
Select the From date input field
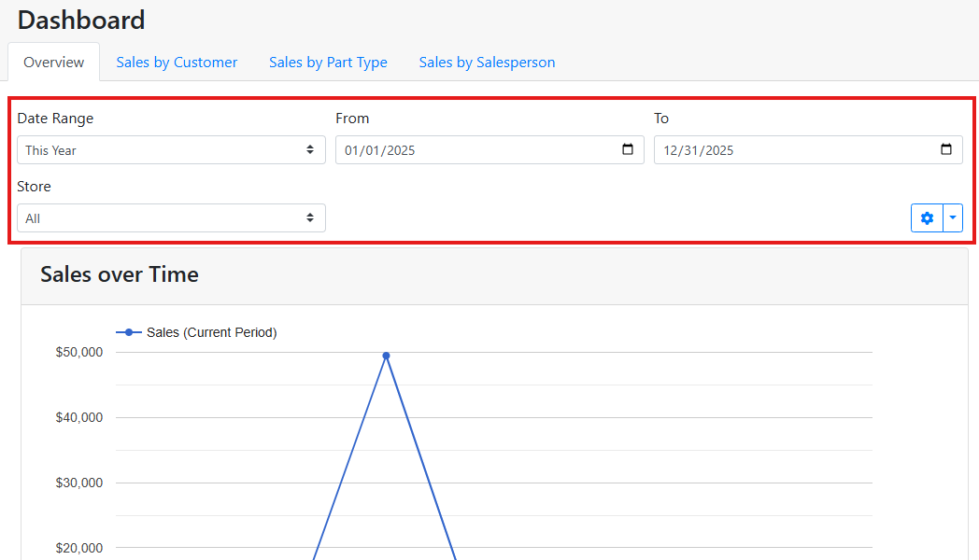coord(467,149)
